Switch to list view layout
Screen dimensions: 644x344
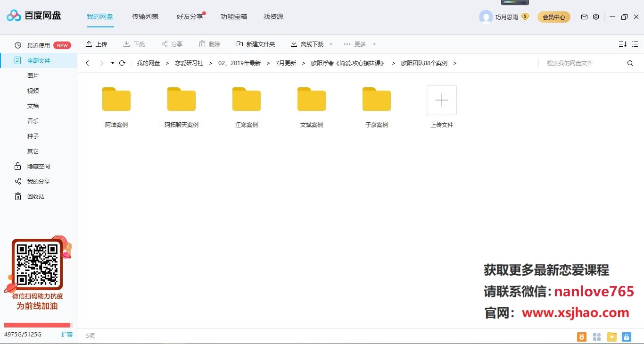[636, 44]
